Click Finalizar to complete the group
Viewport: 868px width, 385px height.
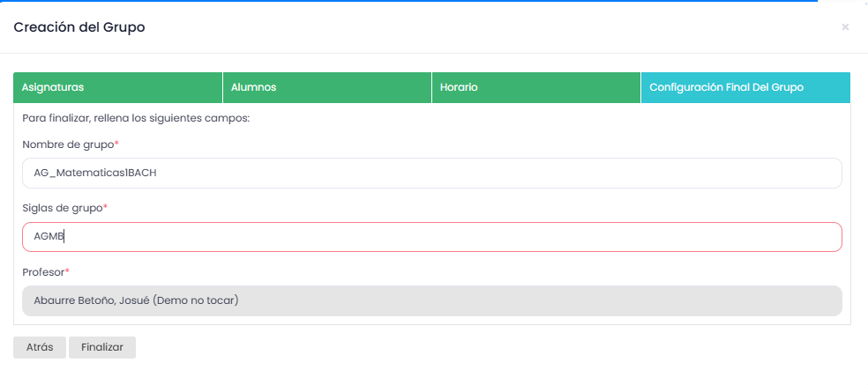click(102, 347)
